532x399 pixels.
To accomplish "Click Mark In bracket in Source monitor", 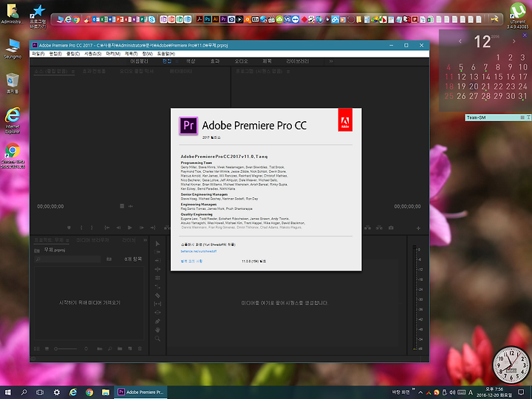I will [81, 228].
